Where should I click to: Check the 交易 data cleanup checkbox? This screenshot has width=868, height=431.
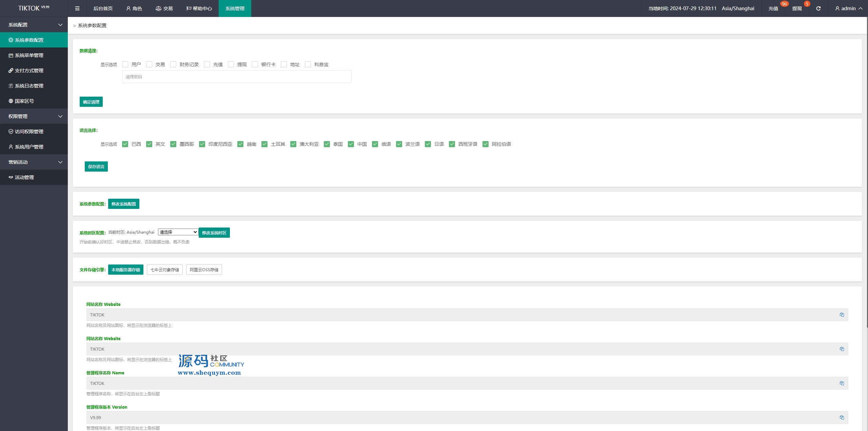point(149,64)
